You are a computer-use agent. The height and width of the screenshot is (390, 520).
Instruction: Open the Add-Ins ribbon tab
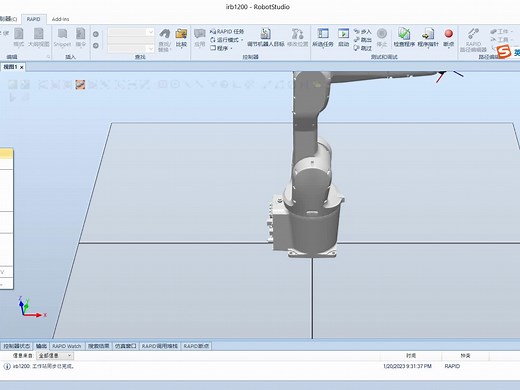point(60,19)
